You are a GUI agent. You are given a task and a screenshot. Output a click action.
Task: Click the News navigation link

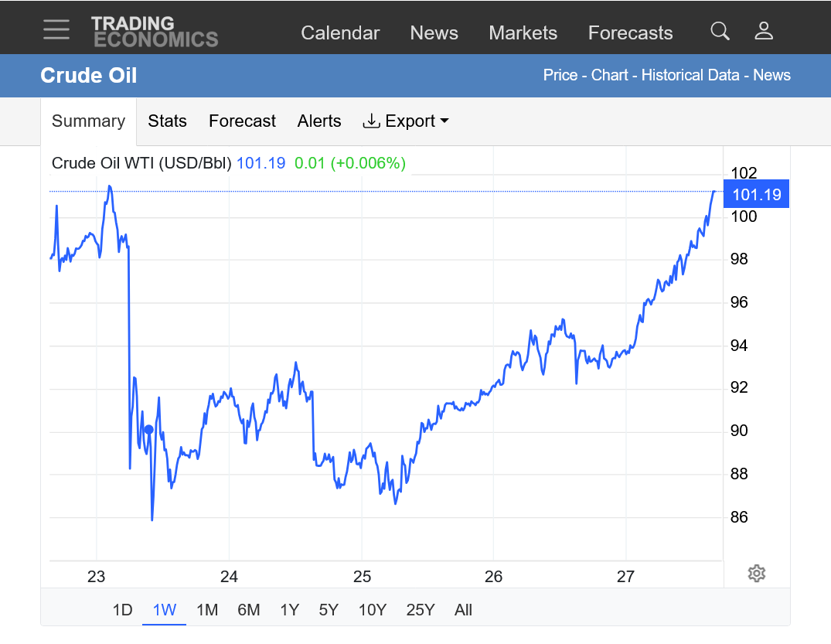434,33
